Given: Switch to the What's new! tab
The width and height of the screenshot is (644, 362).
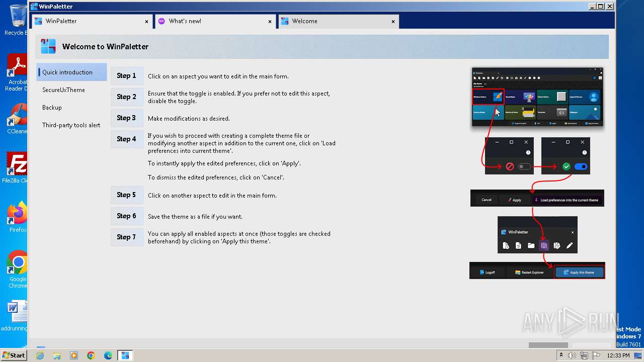Looking at the screenshot, I should pos(215,21).
